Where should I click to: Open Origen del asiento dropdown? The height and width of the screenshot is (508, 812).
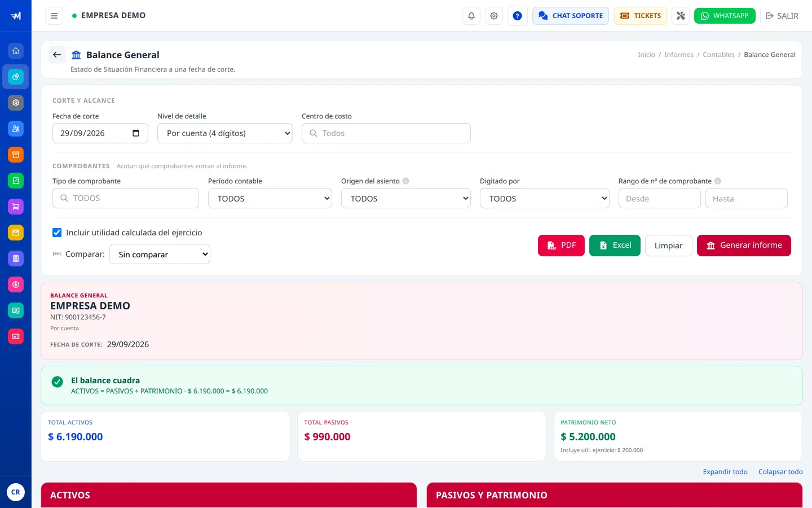click(406, 198)
